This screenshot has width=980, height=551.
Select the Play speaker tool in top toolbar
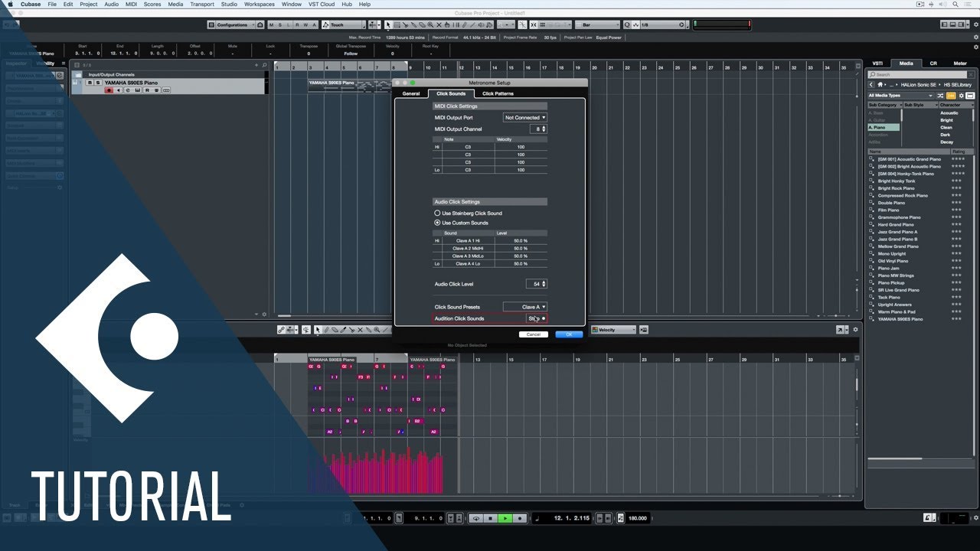click(481, 24)
